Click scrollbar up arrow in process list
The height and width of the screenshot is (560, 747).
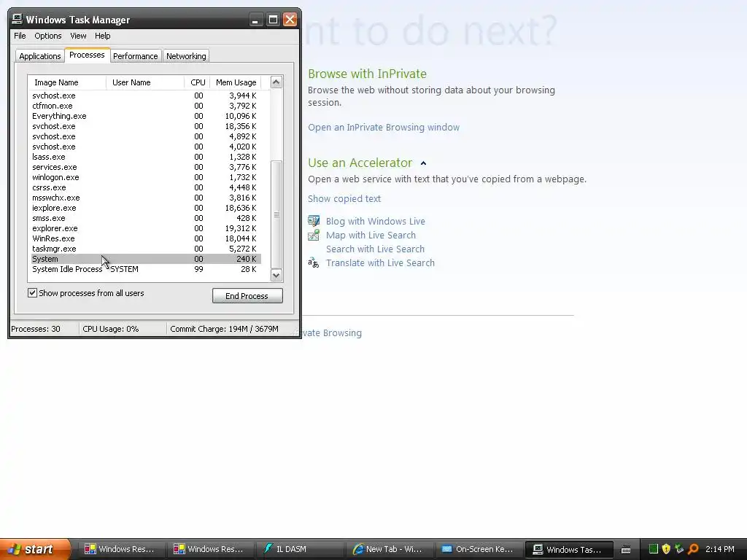276,82
